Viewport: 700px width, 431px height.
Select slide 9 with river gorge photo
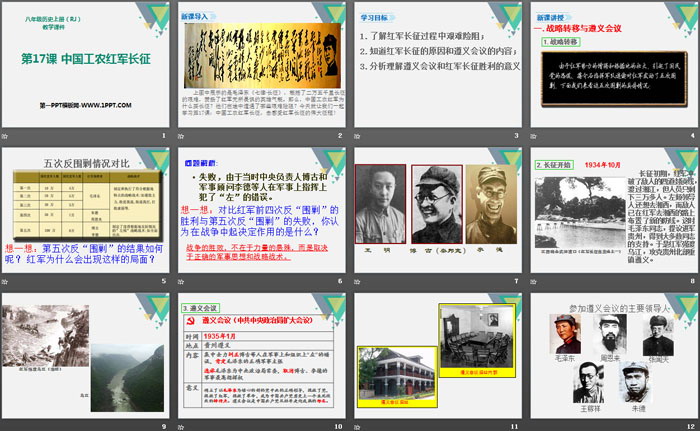pos(86,356)
